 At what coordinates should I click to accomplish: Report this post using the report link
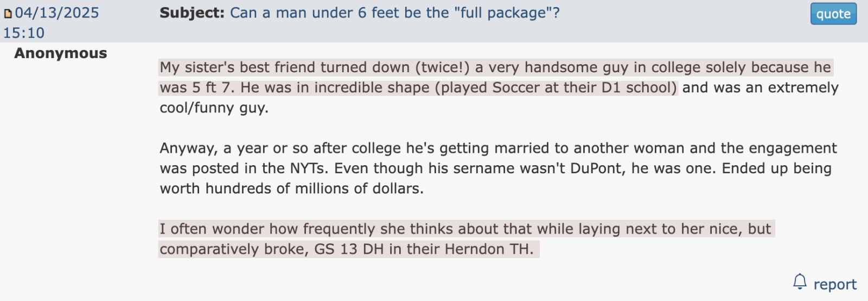835,285
